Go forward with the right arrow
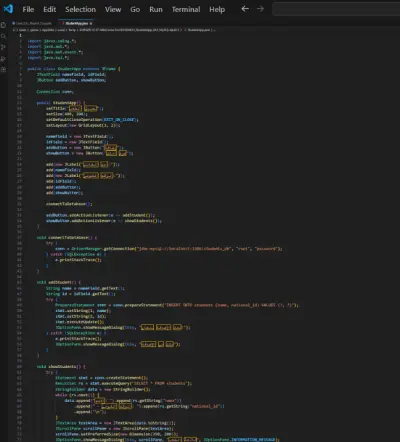The image size is (400, 442). tap(260, 9)
